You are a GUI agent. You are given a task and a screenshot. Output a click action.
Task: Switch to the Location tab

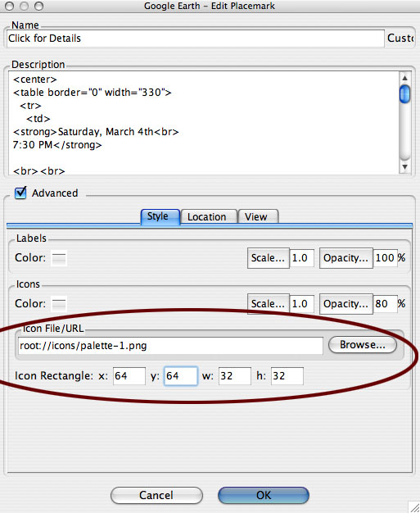pos(209,217)
